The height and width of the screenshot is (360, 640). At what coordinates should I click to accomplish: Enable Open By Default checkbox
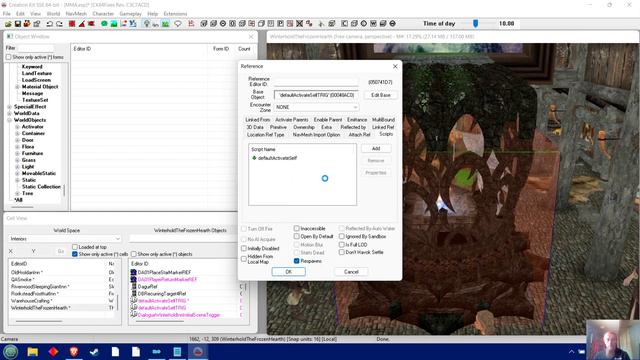pos(297,236)
